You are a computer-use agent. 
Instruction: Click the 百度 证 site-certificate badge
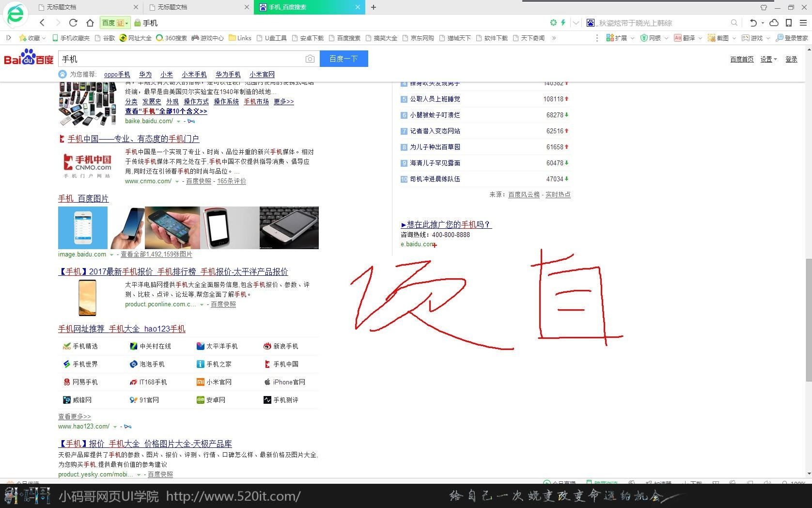point(115,23)
